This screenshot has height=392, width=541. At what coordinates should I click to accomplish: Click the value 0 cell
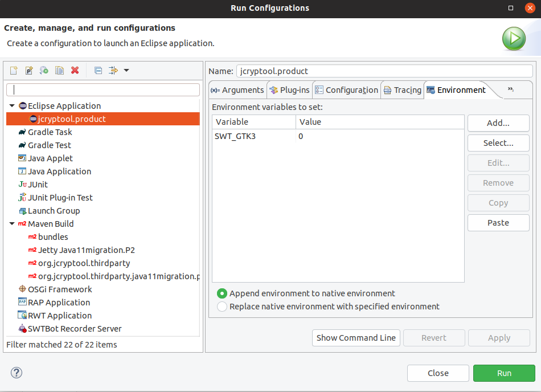click(x=380, y=136)
